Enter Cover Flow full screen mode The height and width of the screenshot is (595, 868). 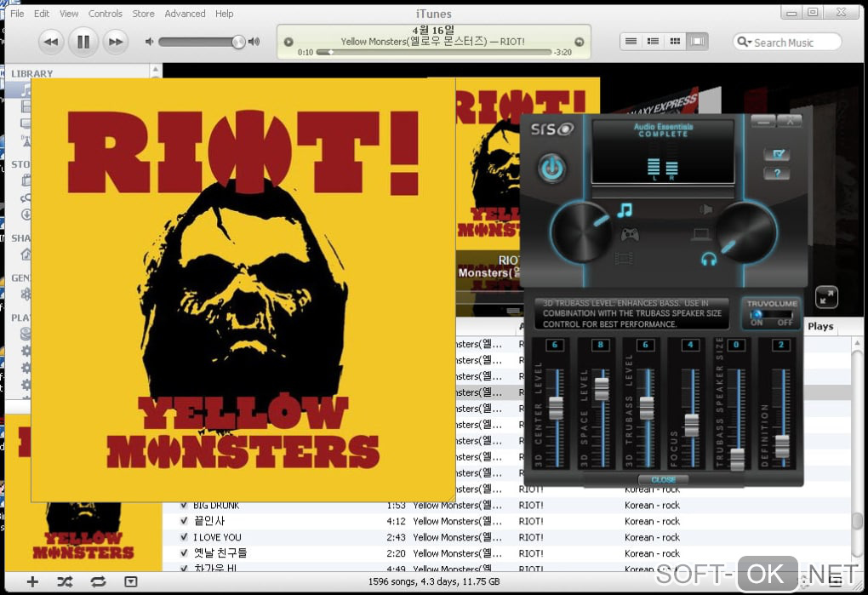pyautogui.click(x=826, y=298)
